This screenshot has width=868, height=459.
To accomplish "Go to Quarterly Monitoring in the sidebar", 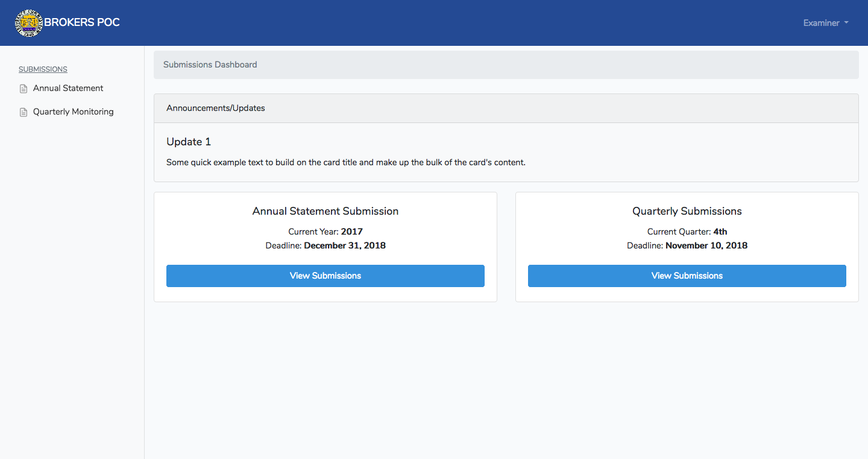I will [x=73, y=112].
